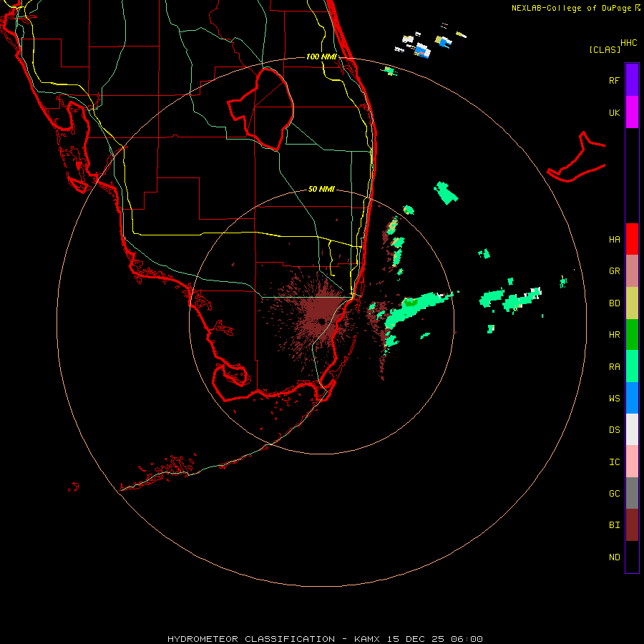Click the [CLAS] units label

coord(605,49)
